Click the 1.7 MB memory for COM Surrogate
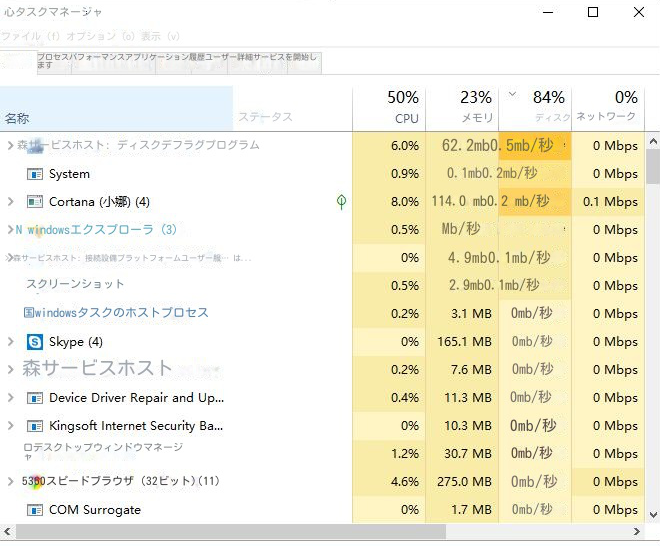Image resolution: width=660 pixels, height=546 pixels. 471,510
